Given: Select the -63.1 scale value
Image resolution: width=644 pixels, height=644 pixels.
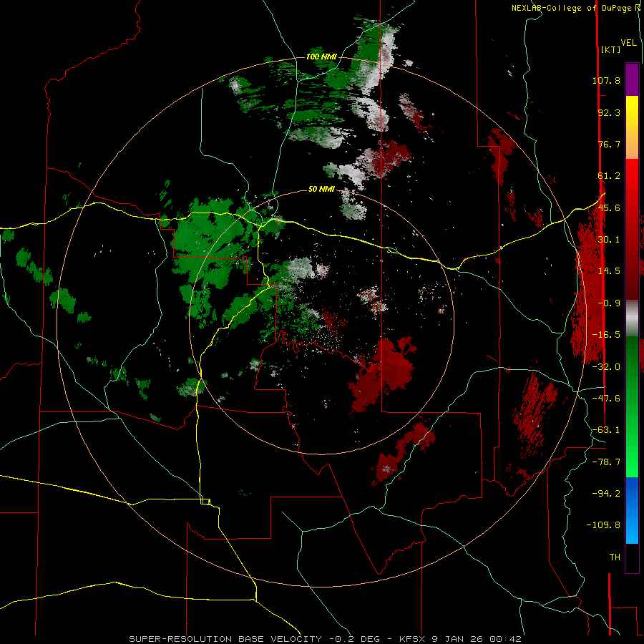Looking at the screenshot, I should [x=606, y=430].
